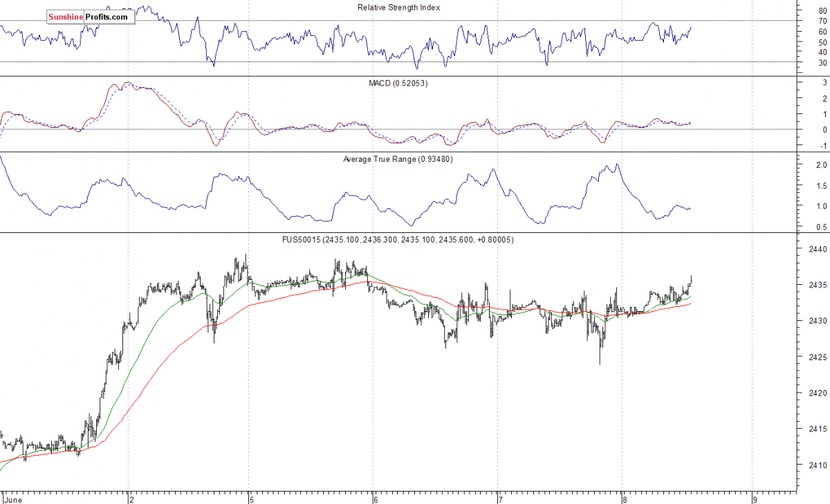Screen dimensions: 830x504
Task: Click date marker 6 on the time axis
Action: coord(375,498)
